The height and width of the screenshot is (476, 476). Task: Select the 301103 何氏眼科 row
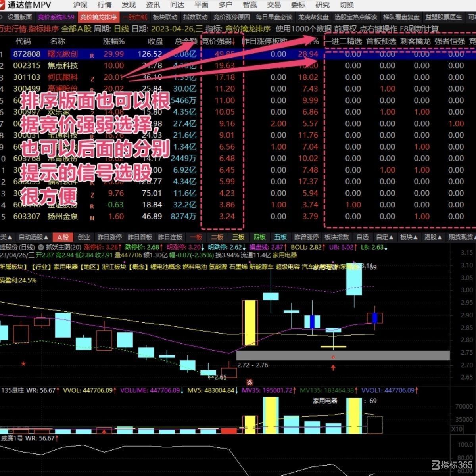(238, 77)
